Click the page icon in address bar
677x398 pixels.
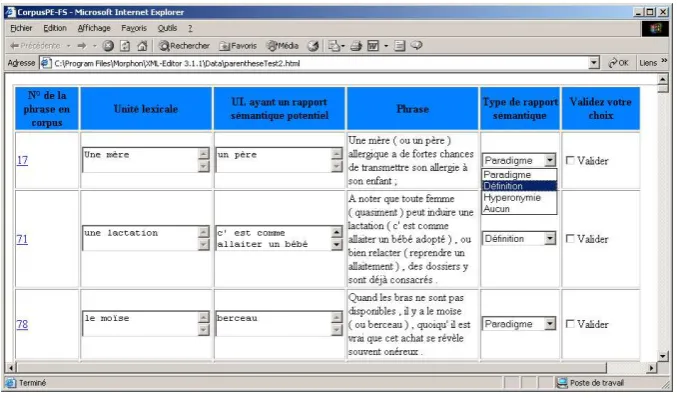pyautogui.click(x=45, y=63)
